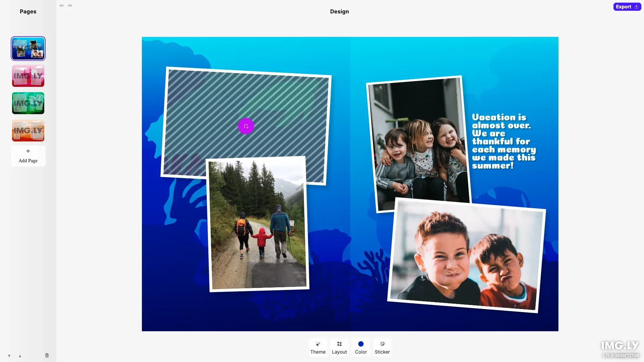
Task: Select the pink IMG.LY page thumbnail
Action: [28, 76]
